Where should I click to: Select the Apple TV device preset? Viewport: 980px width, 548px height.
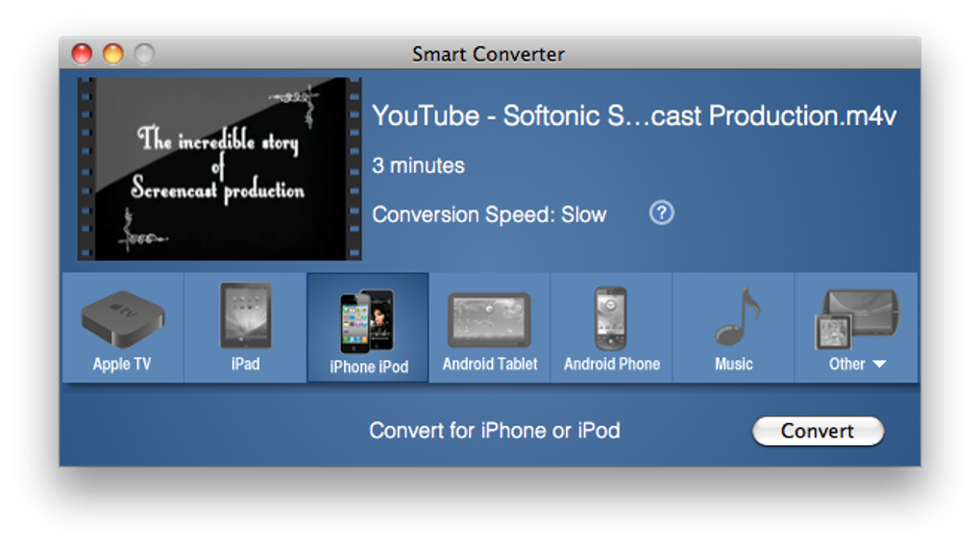click(123, 328)
